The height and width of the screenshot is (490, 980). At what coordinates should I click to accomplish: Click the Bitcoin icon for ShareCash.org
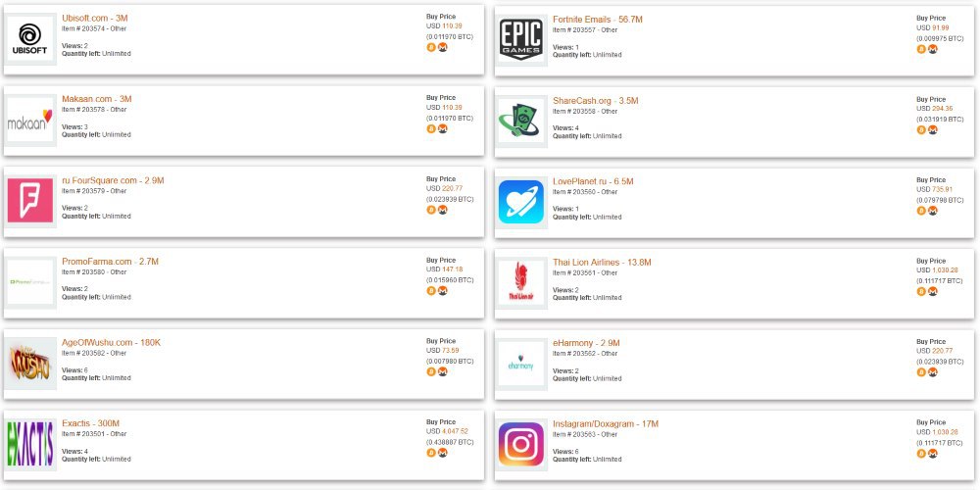[921, 130]
